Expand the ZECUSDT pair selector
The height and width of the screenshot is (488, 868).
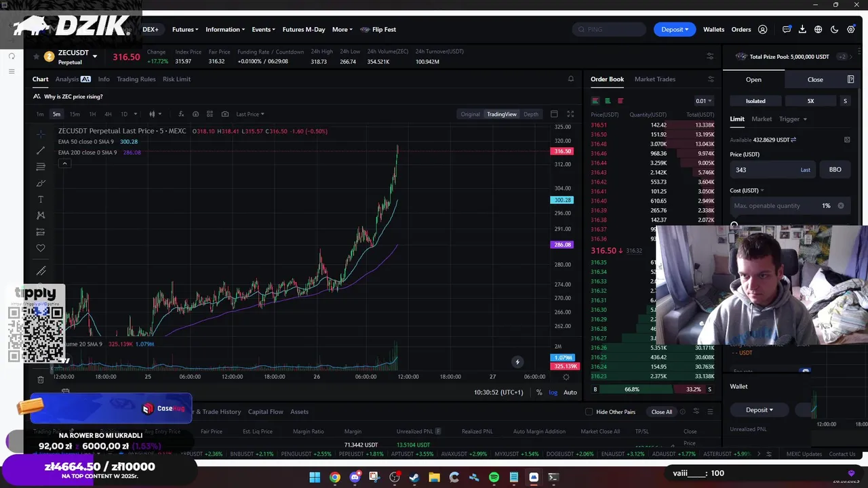(95, 56)
